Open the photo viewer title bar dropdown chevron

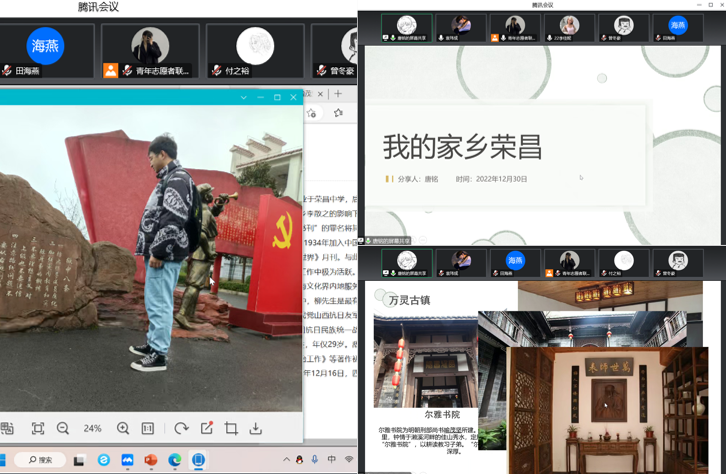[243, 97]
